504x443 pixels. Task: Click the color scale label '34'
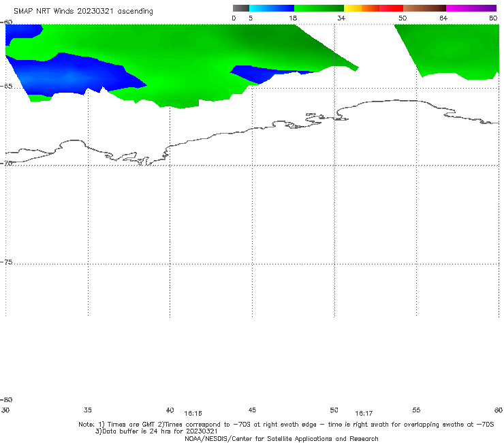341,18
